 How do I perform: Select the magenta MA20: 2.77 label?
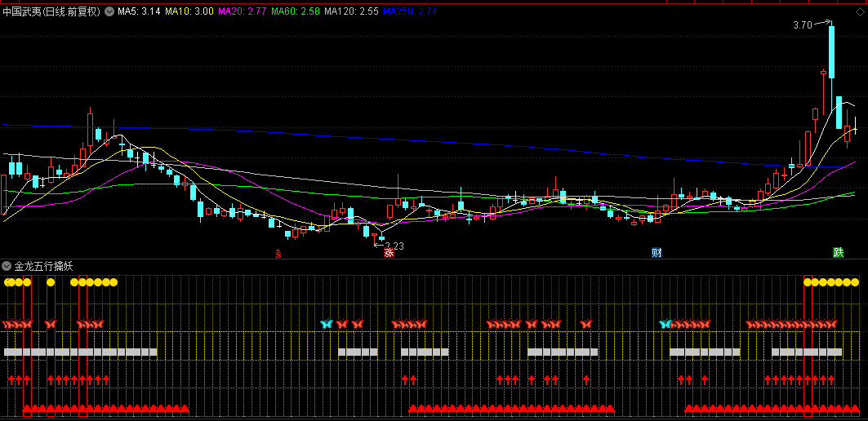point(243,11)
